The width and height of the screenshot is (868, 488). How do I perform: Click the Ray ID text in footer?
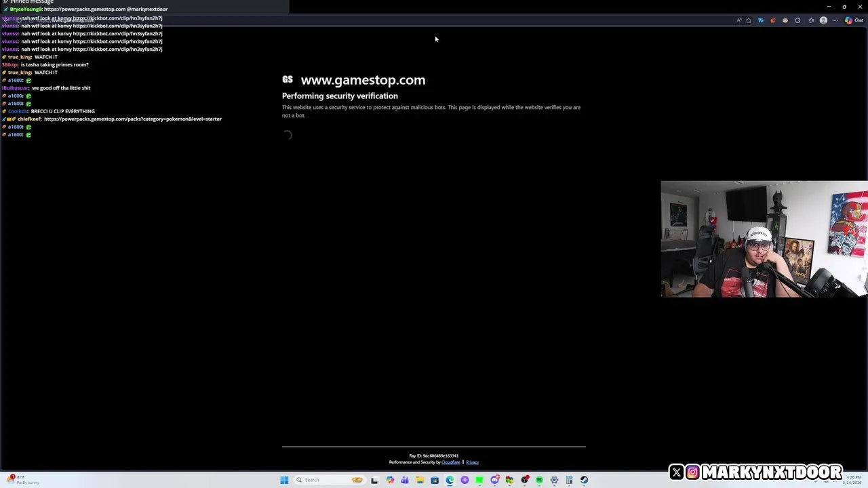(x=434, y=455)
